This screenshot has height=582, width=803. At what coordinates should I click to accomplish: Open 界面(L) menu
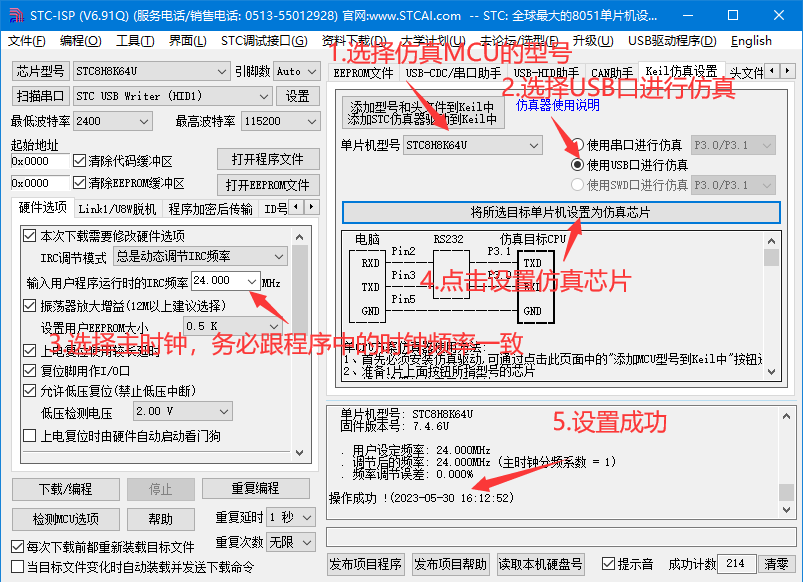point(188,41)
